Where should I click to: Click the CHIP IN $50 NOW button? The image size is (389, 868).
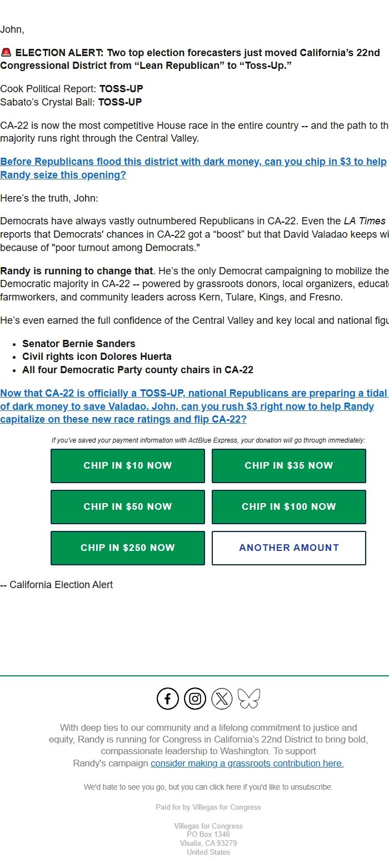tap(127, 506)
